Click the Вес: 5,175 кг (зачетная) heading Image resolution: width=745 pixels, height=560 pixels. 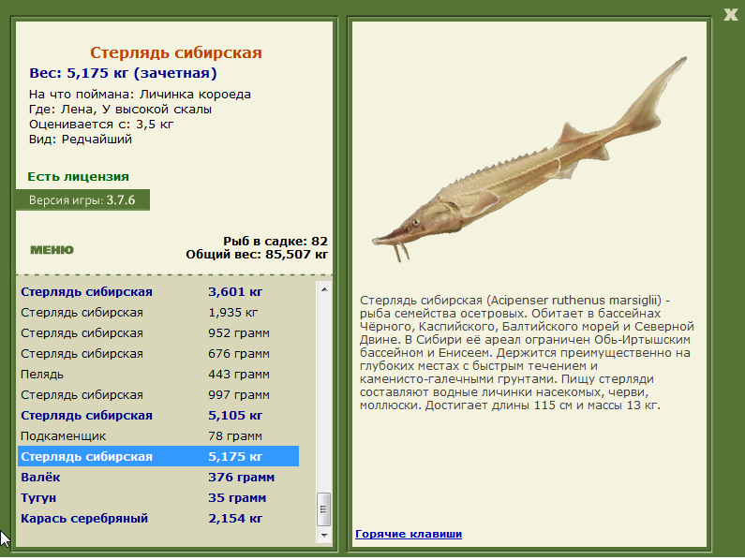[x=123, y=73]
